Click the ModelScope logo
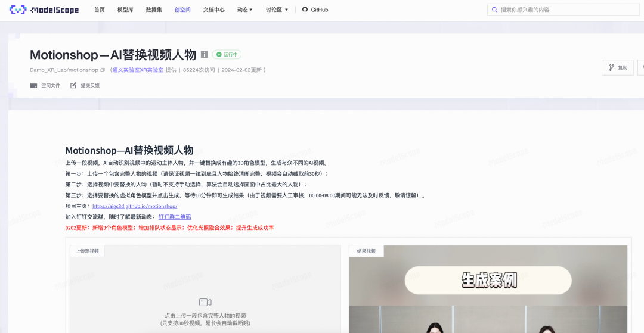Viewport: 644px width, 333px height. (x=44, y=10)
